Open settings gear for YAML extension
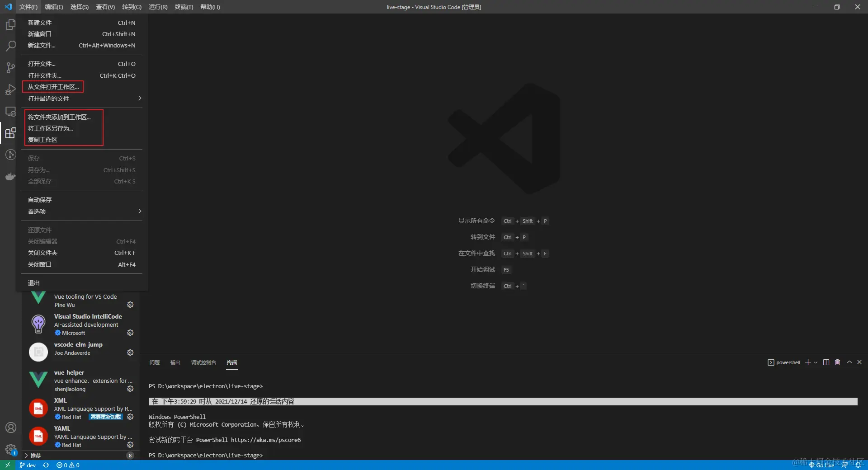The width and height of the screenshot is (868, 470). pyautogui.click(x=130, y=445)
